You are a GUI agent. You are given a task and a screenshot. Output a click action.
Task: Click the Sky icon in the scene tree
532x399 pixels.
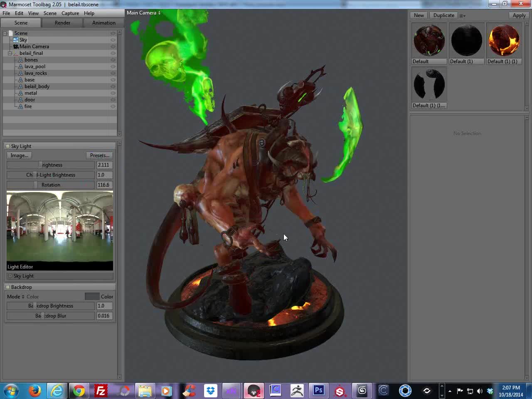pyautogui.click(x=16, y=40)
